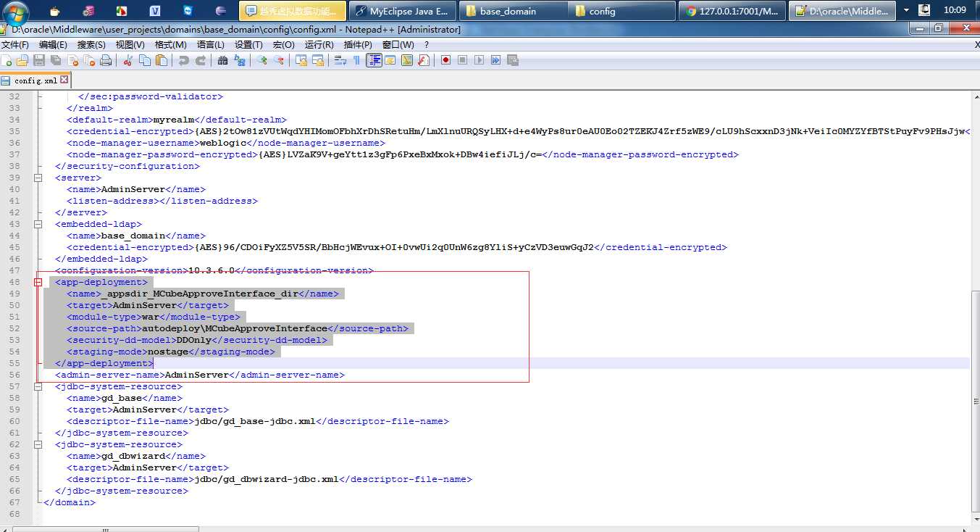This screenshot has height=532, width=980.
Task: Close the config.xml tab with its X
Action: click(64, 80)
